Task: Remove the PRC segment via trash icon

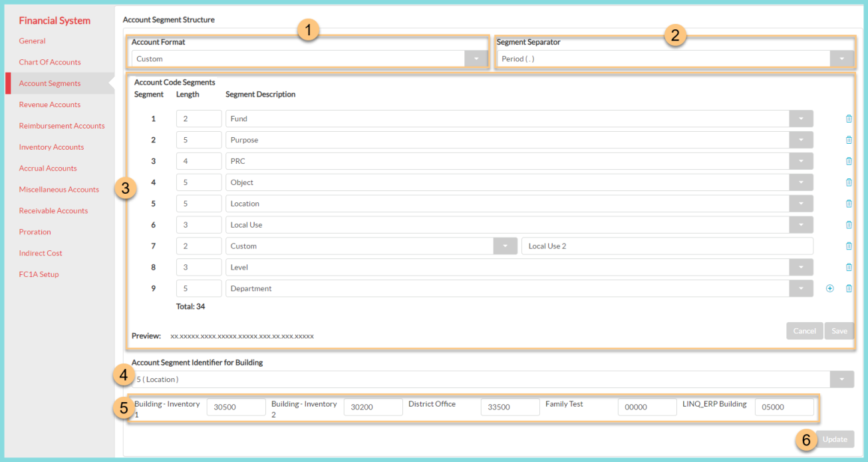Action: click(x=849, y=161)
